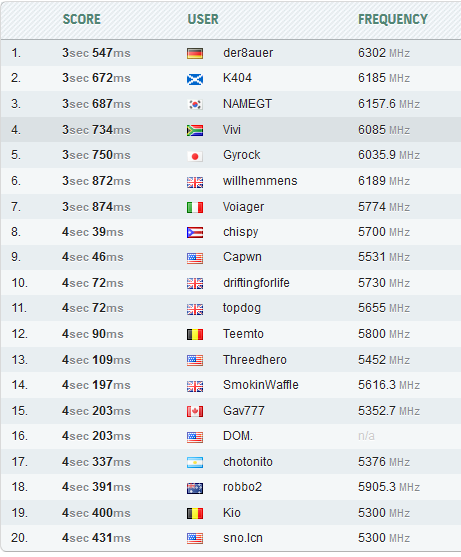Screen dimensions: 461x557
Task: Click the Argentine flag beside chotonito
Action: point(195,462)
